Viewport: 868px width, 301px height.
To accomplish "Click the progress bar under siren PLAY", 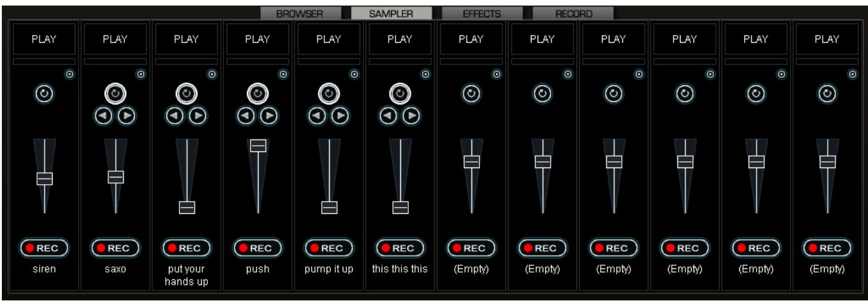I will click(x=44, y=61).
